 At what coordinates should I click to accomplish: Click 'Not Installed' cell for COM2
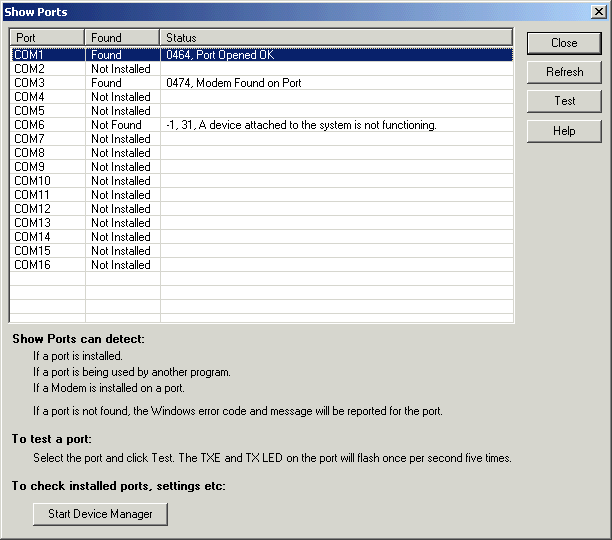click(x=121, y=69)
